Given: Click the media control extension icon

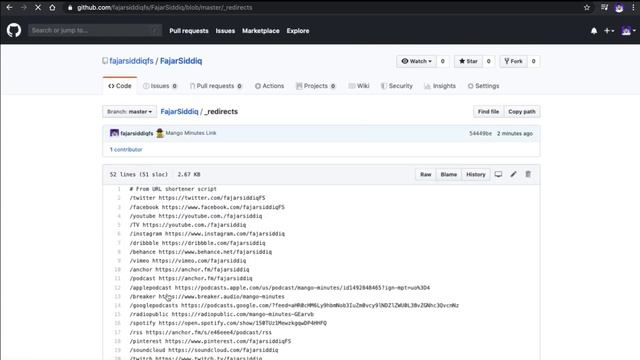Looking at the screenshot, I should pos(604,7).
